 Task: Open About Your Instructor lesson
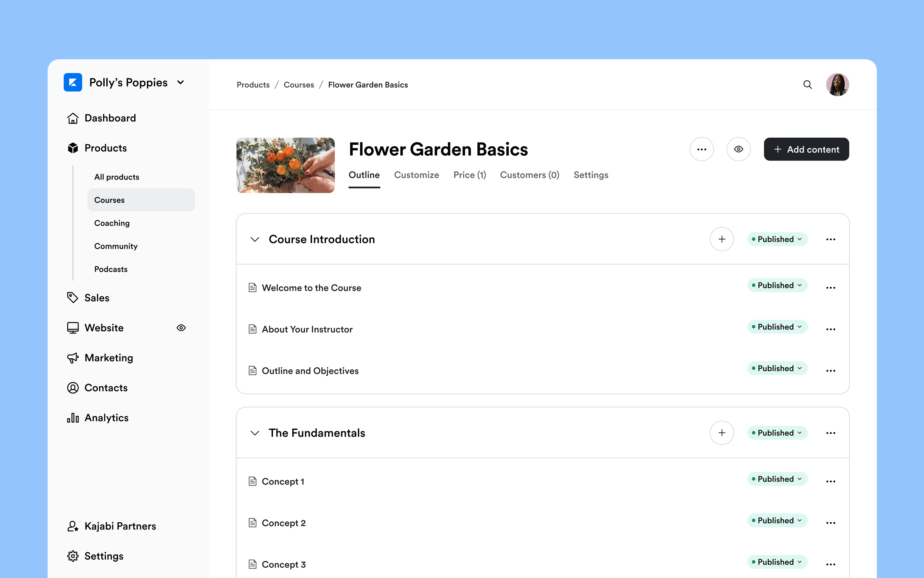tap(307, 329)
